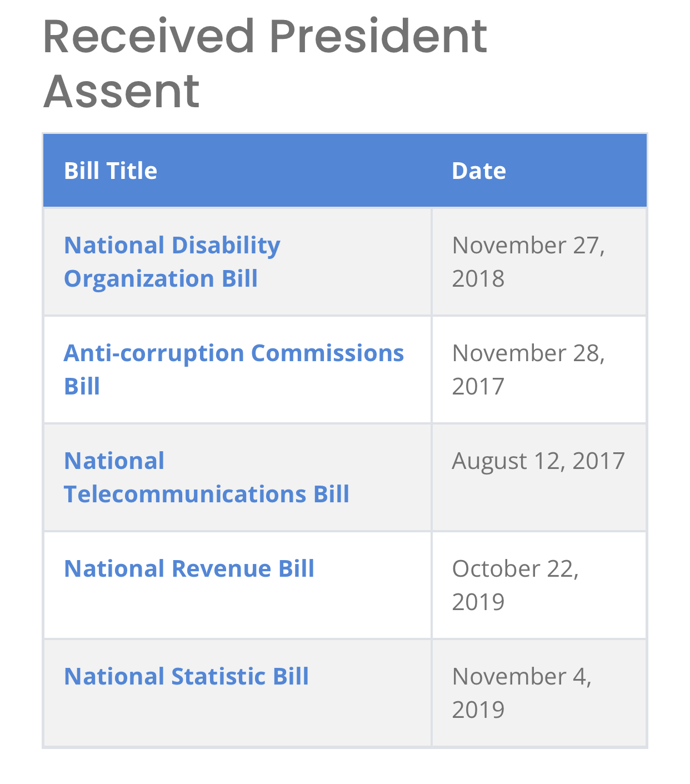Image resolution: width=690 pixels, height=784 pixels.
Task: Click the word Telecommunications in the bill link
Action: 184,494
